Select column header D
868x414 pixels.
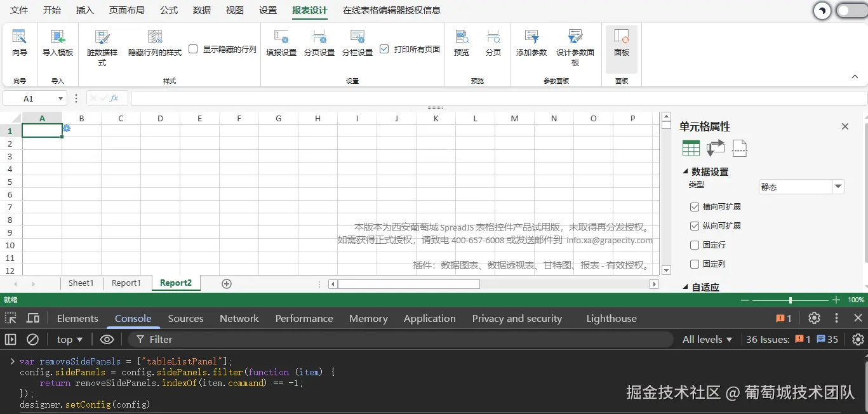pyautogui.click(x=160, y=118)
